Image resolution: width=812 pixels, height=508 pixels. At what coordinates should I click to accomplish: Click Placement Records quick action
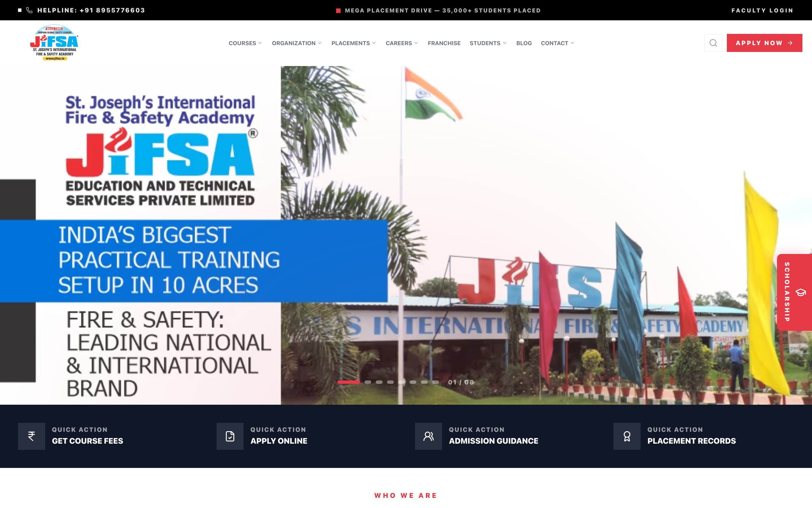click(x=675, y=436)
